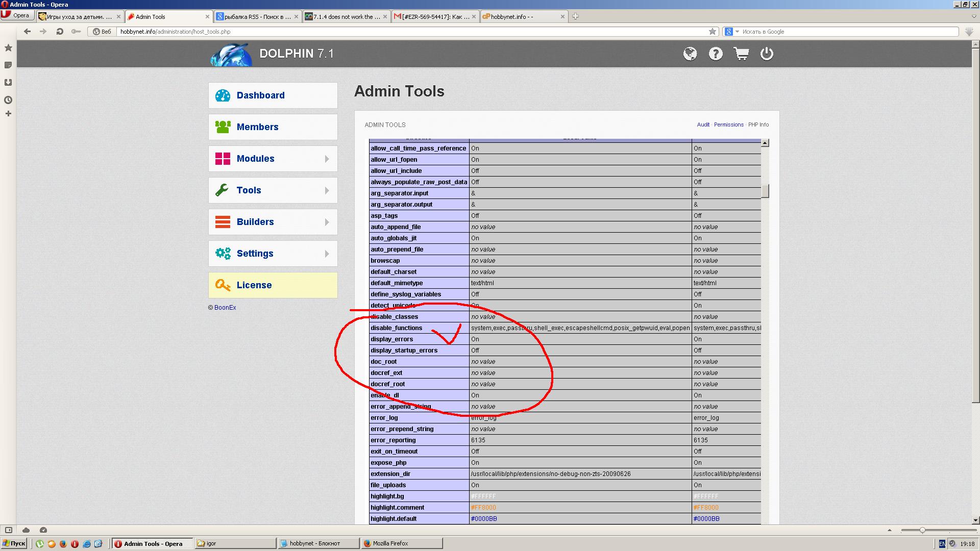
Task: Expand the Builders submenu arrow
Action: [327, 222]
